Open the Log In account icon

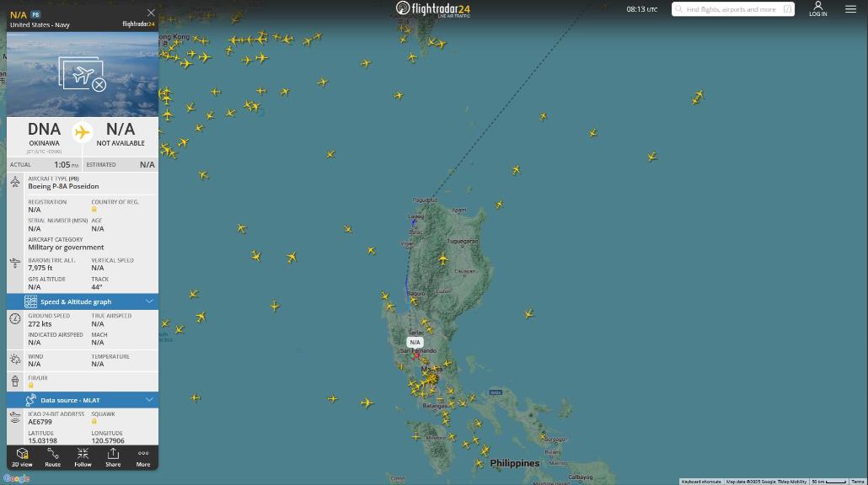(x=817, y=9)
